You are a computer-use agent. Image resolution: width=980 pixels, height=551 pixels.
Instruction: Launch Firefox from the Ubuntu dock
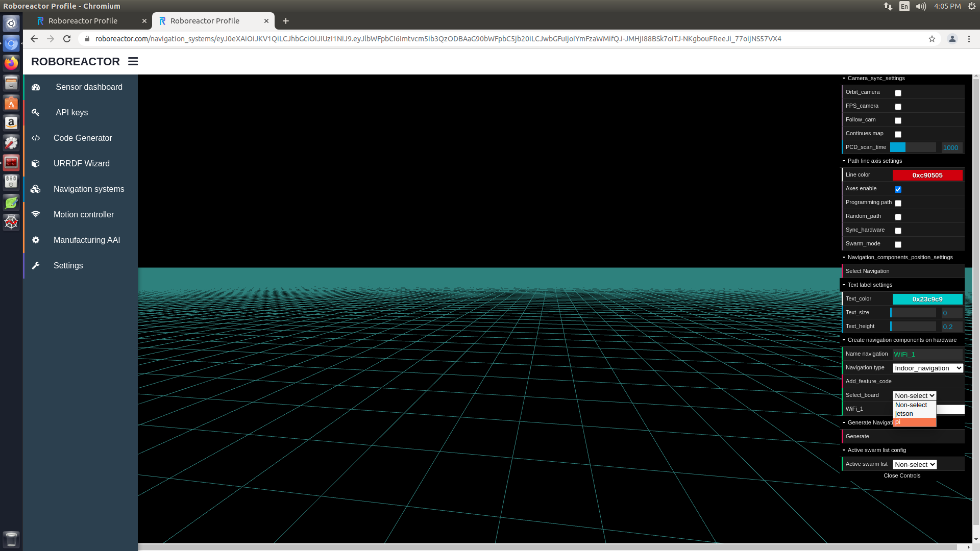tap(11, 63)
